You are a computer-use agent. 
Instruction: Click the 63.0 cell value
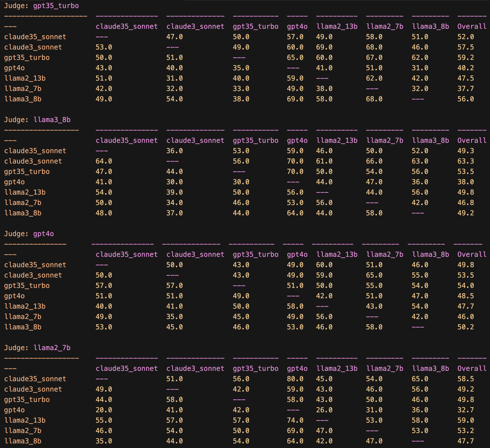[x=420, y=161]
